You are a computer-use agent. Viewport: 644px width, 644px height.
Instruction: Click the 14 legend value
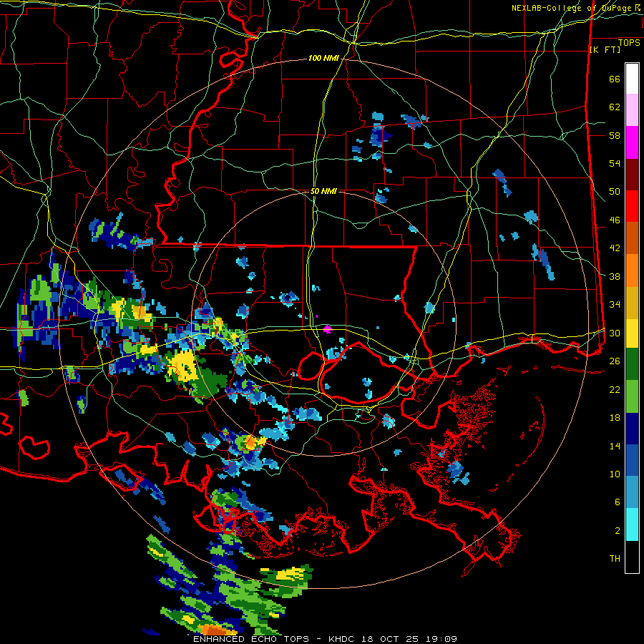pyautogui.click(x=615, y=446)
